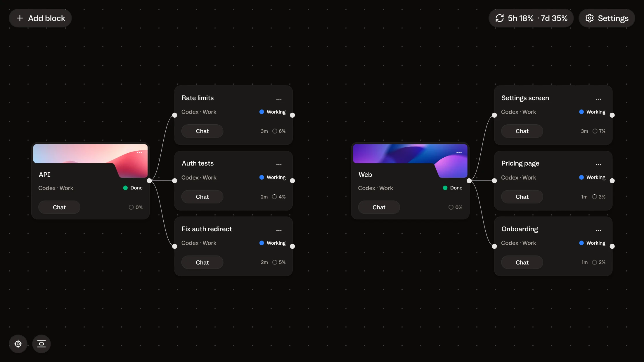Click the Add block button
This screenshot has height=362, width=644.
coord(40,18)
